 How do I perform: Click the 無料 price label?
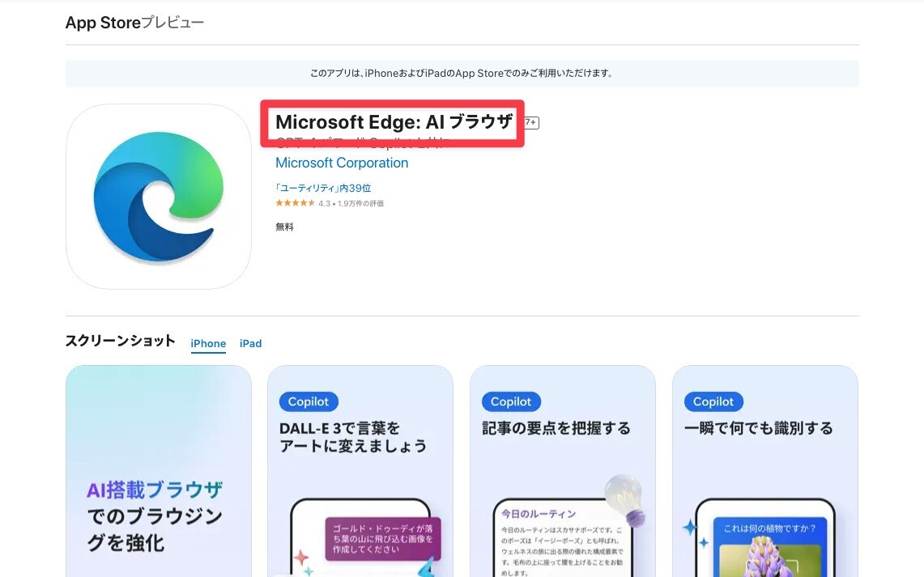[x=284, y=227]
